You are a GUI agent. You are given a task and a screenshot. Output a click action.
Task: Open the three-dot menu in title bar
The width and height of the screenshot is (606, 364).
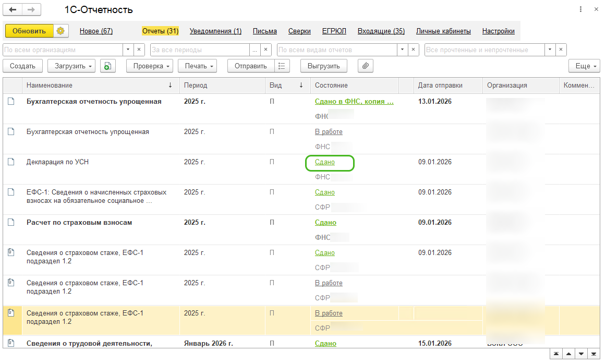[x=581, y=10]
